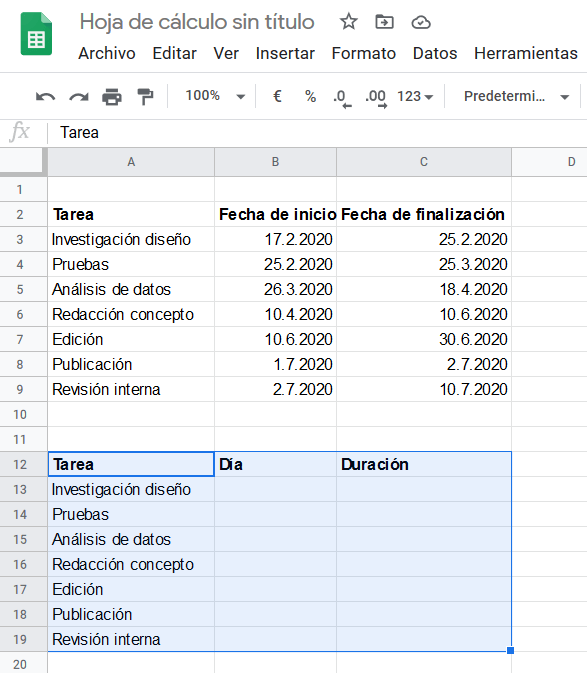Select 'Edición' cell in row 7
Screen dimensions: 587x673
click(x=131, y=339)
